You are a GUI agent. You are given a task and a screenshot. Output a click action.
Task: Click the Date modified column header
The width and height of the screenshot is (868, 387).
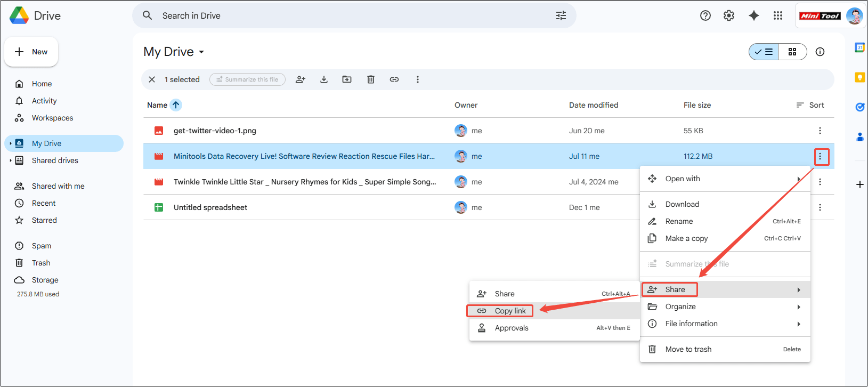point(594,105)
